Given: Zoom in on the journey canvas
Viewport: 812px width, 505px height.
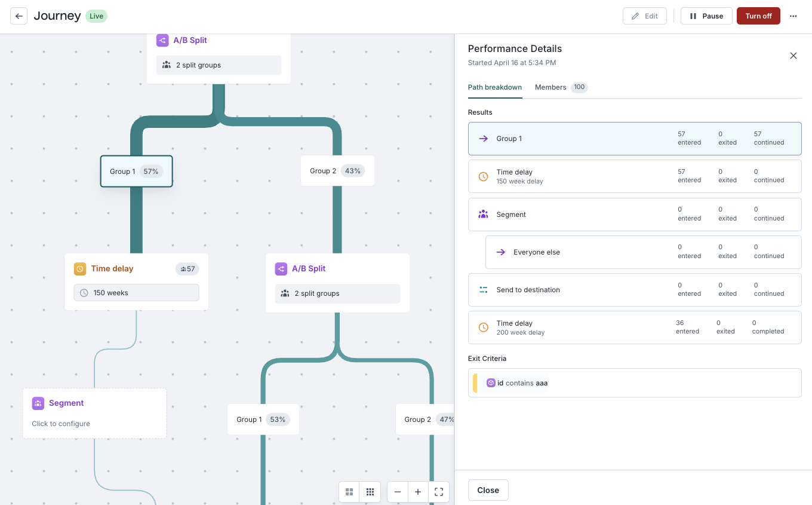Looking at the screenshot, I should (418, 492).
